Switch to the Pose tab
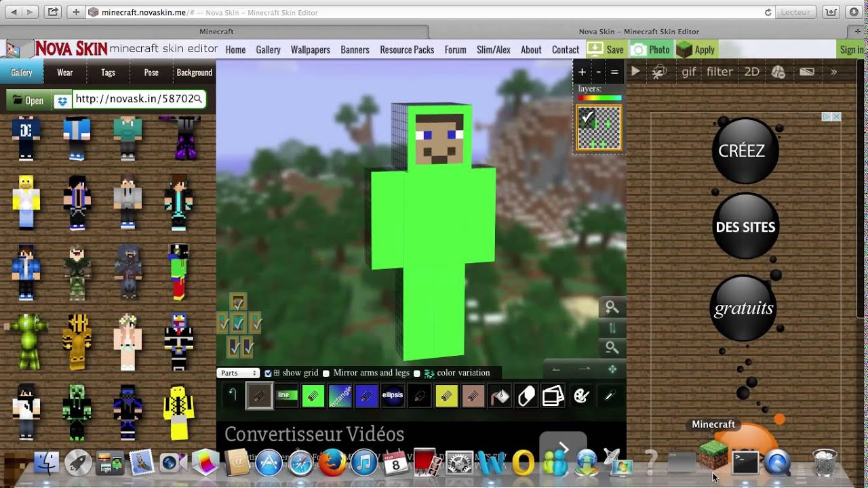The image size is (868, 488). coord(151,73)
